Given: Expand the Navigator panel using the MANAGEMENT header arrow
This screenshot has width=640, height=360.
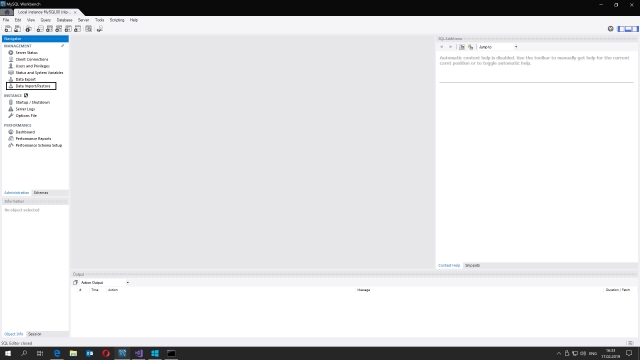Looking at the screenshot, I should tap(63, 46).
